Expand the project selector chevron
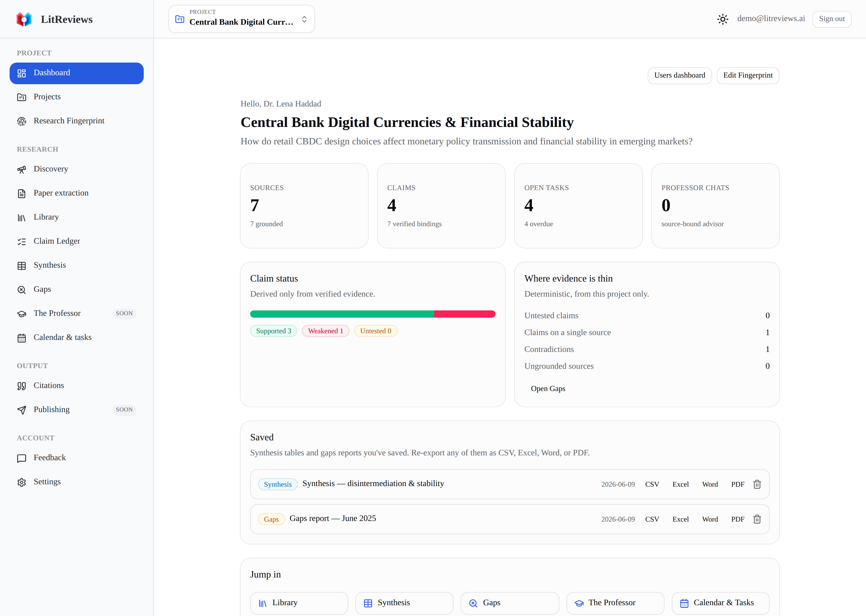This screenshot has width=866, height=616. point(304,19)
